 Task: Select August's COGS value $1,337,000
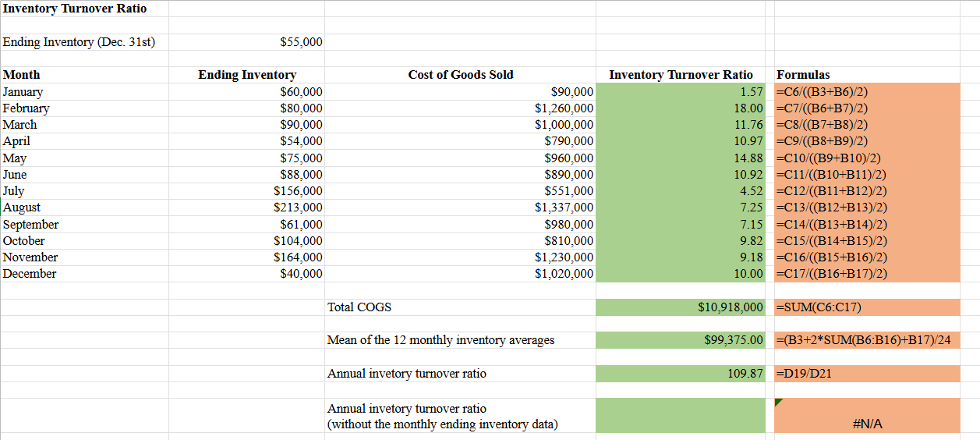(x=564, y=208)
